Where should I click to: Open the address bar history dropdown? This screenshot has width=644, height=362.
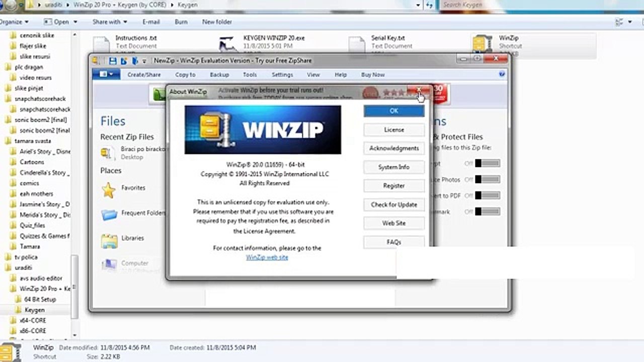419,5
